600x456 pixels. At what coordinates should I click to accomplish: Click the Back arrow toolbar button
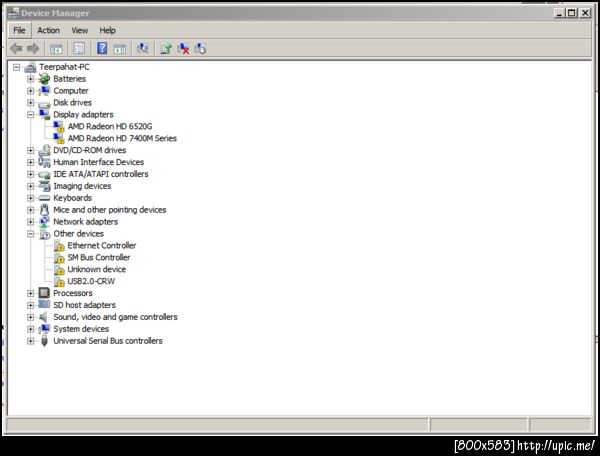(x=16, y=48)
